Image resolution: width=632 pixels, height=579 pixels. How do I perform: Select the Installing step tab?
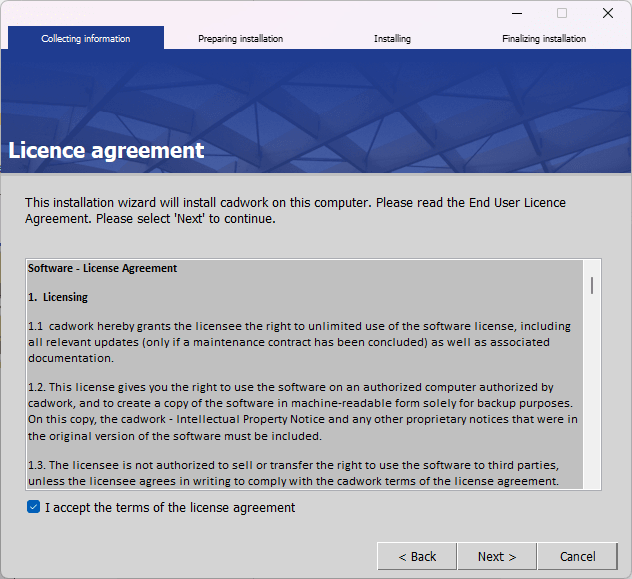(x=392, y=39)
